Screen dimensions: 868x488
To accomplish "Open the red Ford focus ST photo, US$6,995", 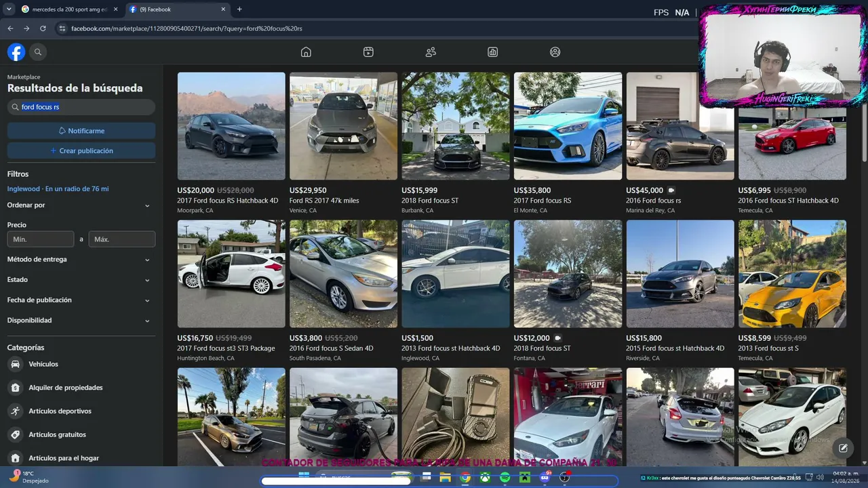I will (792, 126).
